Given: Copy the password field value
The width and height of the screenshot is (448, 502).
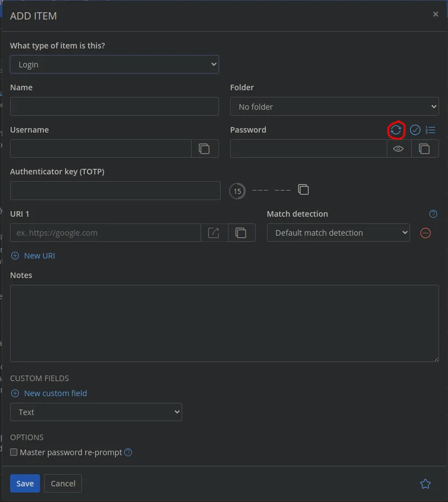Looking at the screenshot, I should pyautogui.click(x=425, y=149).
